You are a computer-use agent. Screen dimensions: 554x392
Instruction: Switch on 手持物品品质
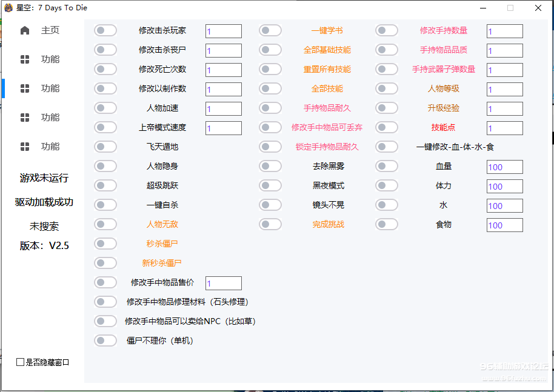(x=387, y=50)
